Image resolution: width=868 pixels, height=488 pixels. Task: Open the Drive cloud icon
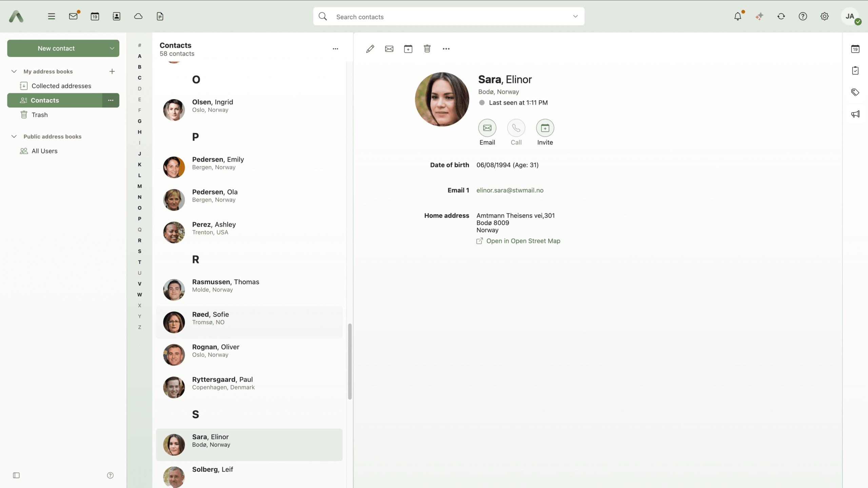138,16
